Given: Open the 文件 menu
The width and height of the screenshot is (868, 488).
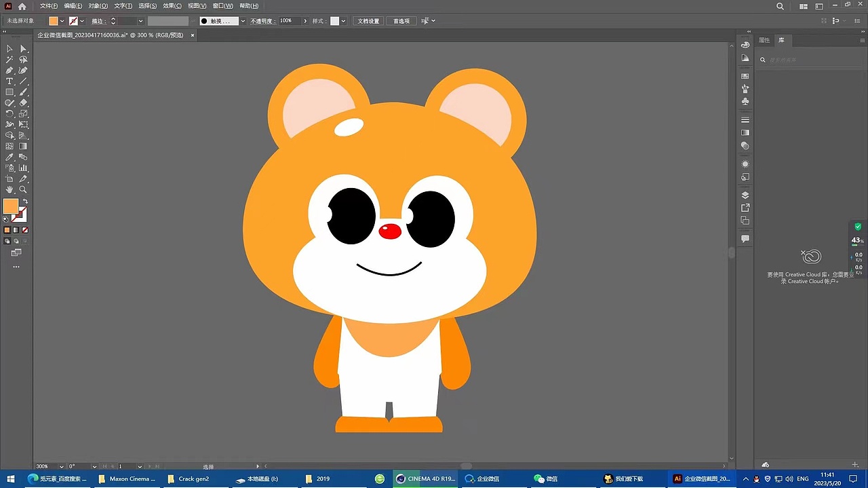Looking at the screenshot, I should [46, 5].
